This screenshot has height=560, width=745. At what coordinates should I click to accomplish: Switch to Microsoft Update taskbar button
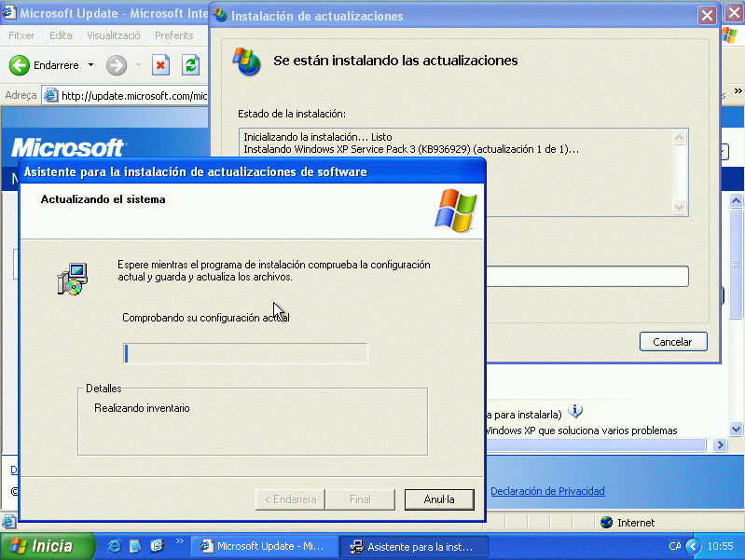tap(262, 547)
